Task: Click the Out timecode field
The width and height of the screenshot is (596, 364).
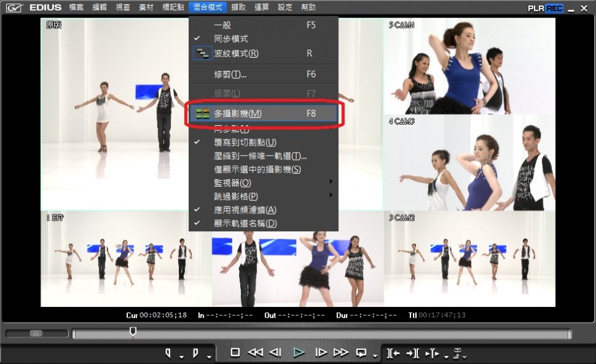Action: point(301,315)
